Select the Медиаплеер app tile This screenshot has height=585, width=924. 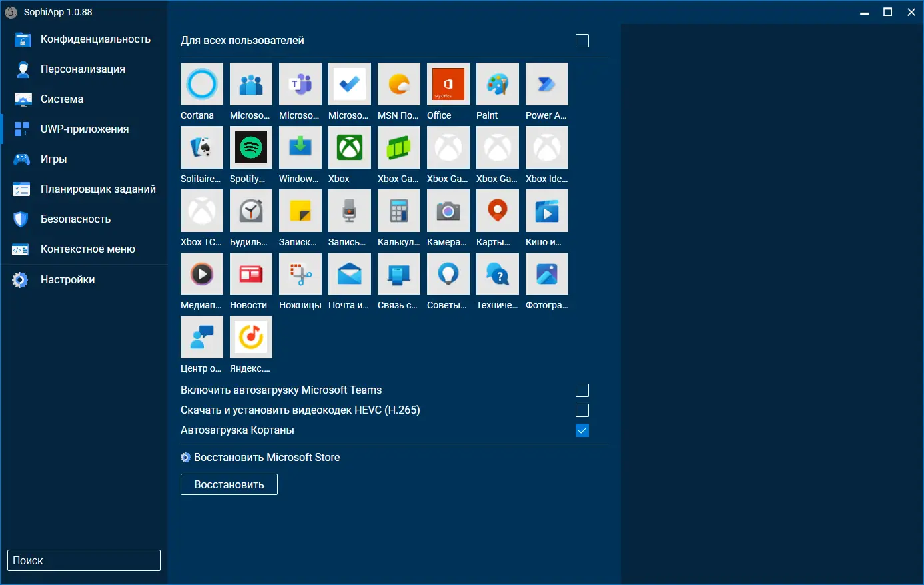coord(202,274)
